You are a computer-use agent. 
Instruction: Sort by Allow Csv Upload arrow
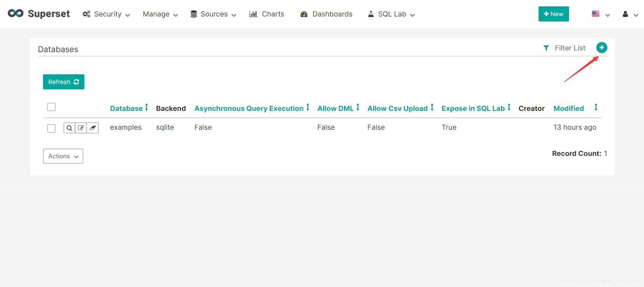coord(432,108)
